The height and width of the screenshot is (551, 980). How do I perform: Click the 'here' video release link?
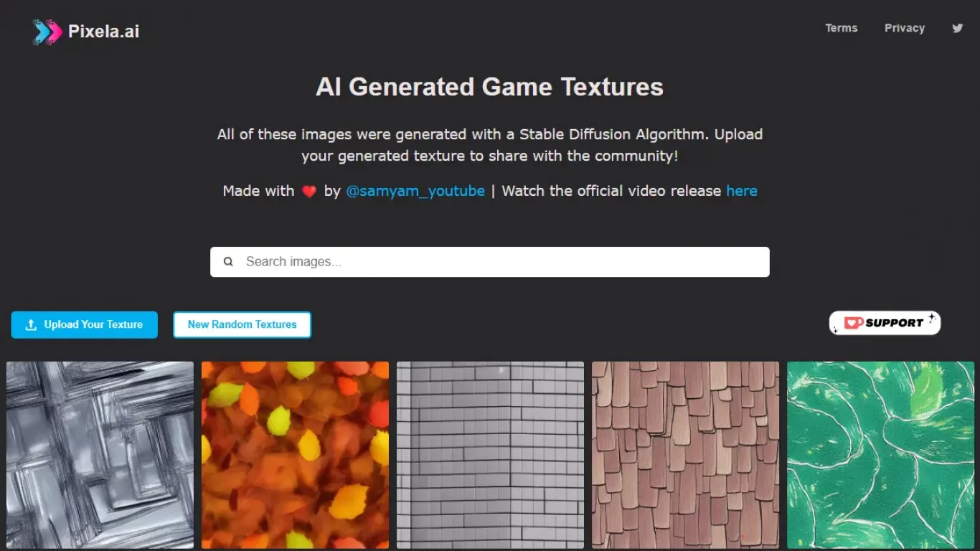click(x=742, y=191)
